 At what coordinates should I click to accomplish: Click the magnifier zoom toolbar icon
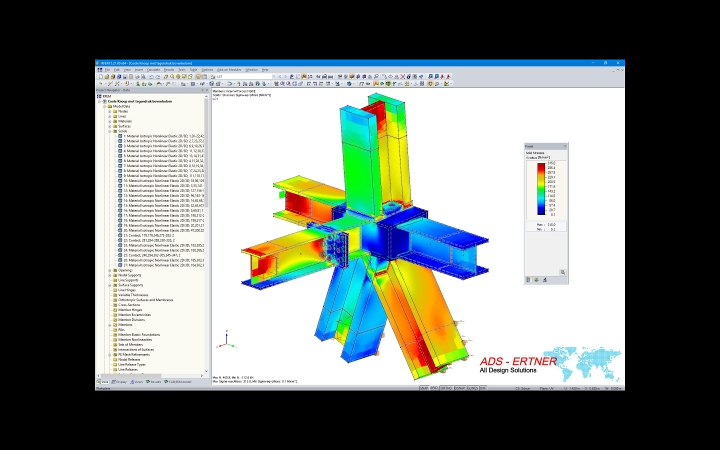172,77
